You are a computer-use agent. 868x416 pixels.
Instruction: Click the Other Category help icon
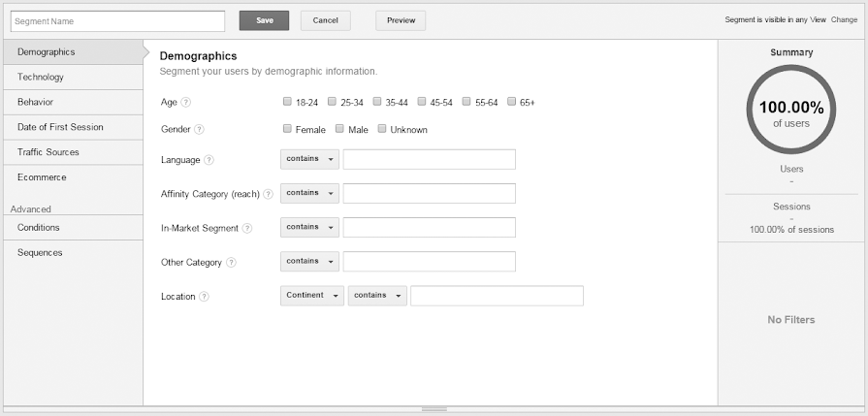pos(231,262)
